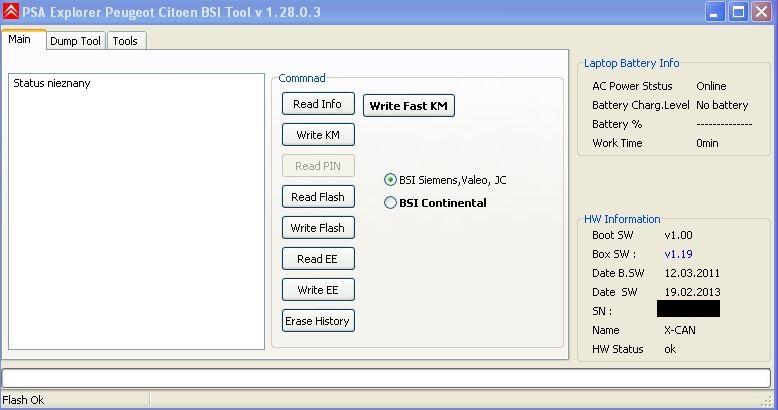Click the progress bar above status bar
The width and height of the screenshot is (778, 410).
[388, 378]
